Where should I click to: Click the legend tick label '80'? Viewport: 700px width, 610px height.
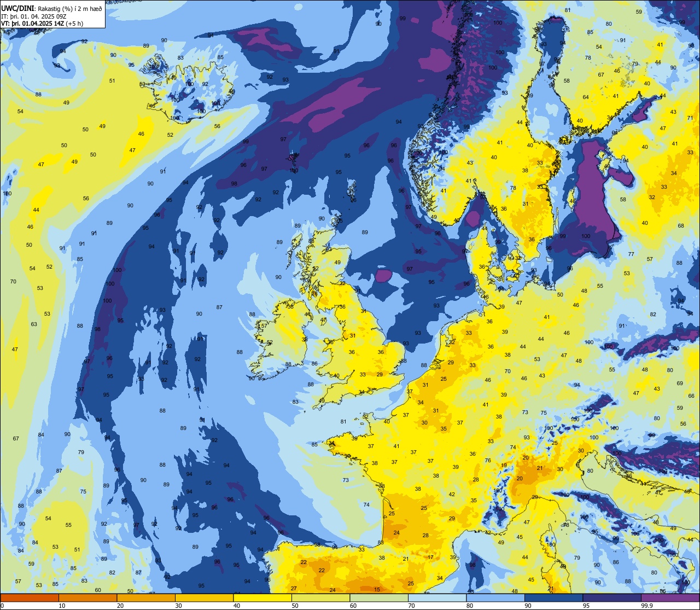coord(470,606)
